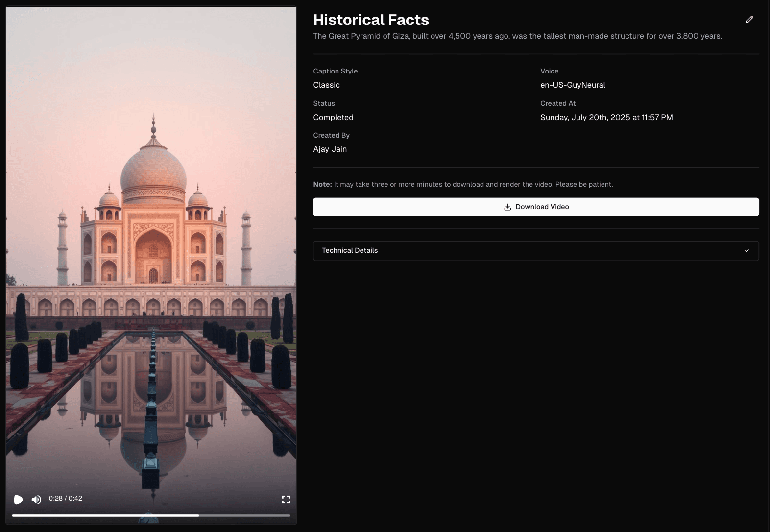The width and height of the screenshot is (770, 532).
Task: Click the Completed status value
Action: pos(333,117)
